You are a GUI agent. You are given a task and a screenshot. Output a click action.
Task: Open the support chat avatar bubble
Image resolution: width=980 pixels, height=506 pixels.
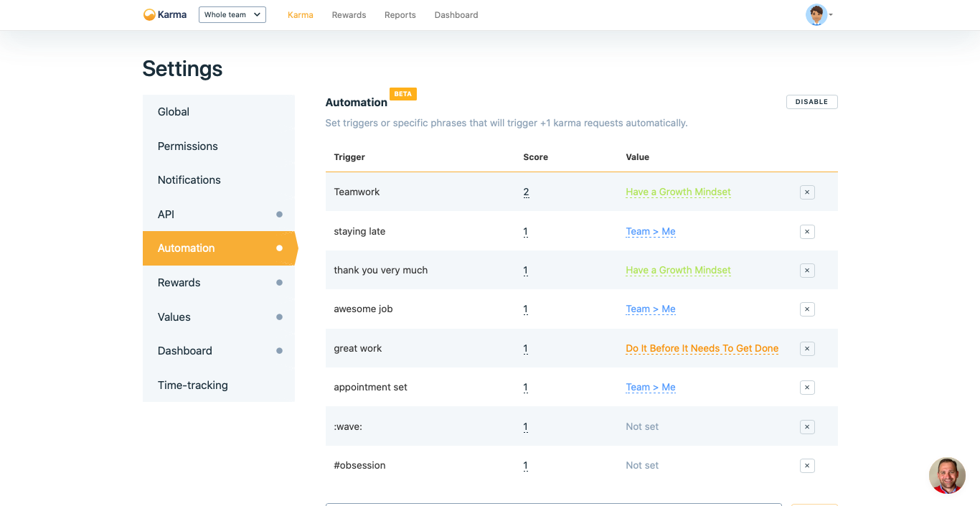click(x=947, y=475)
